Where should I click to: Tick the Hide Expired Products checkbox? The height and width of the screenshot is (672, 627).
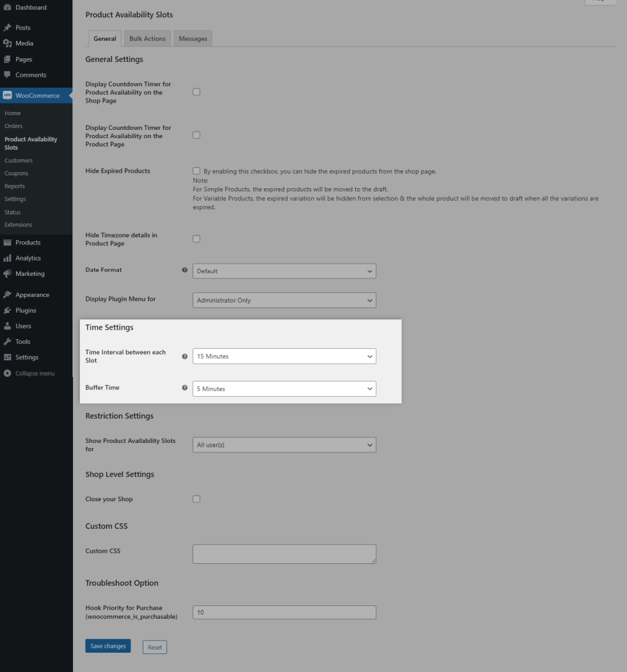pyautogui.click(x=196, y=171)
